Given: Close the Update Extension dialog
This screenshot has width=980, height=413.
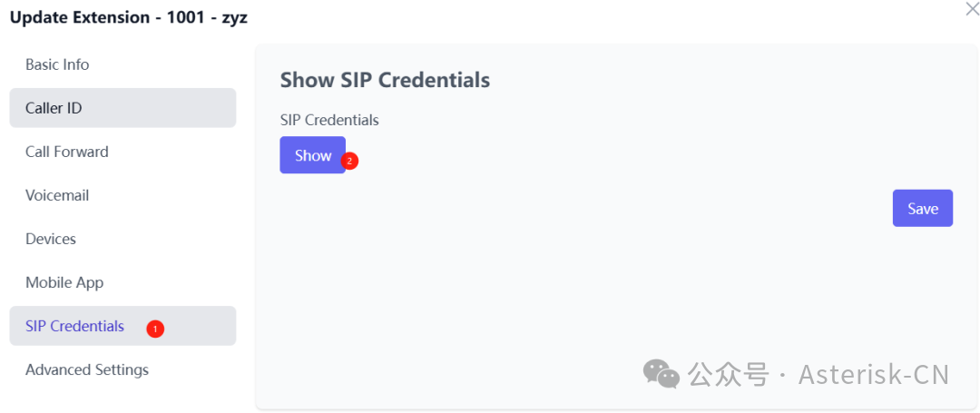Looking at the screenshot, I should coord(972,9).
